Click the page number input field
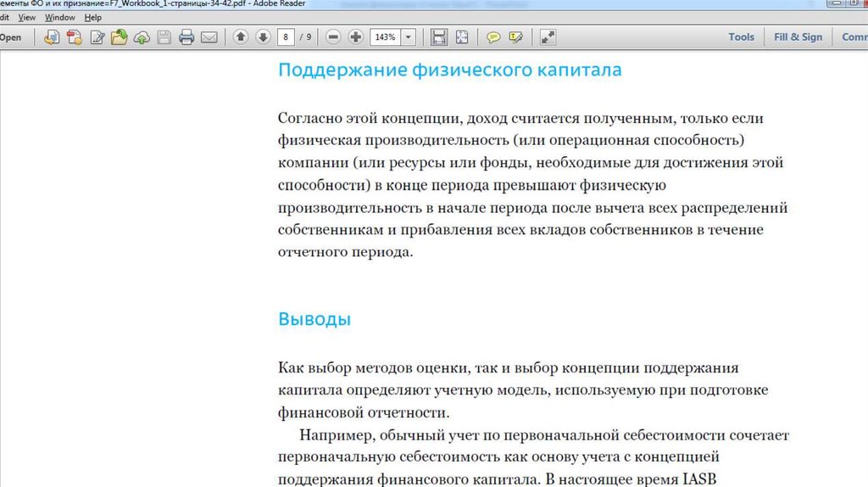 (x=288, y=37)
